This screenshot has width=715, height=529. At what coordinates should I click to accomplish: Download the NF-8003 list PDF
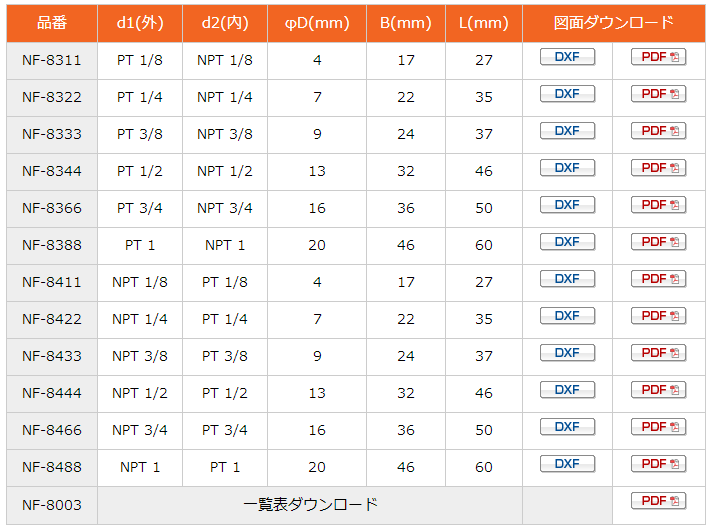(658, 501)
